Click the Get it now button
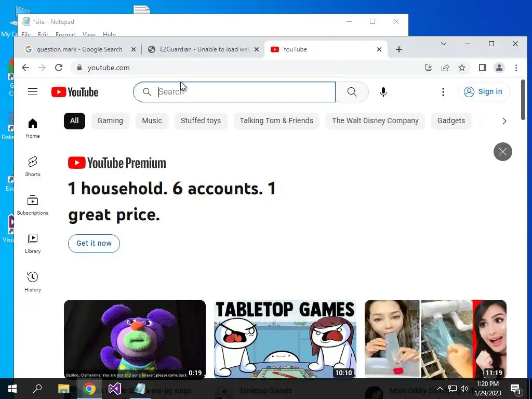Viewport: 532px width, 399px height. (94, 243)
